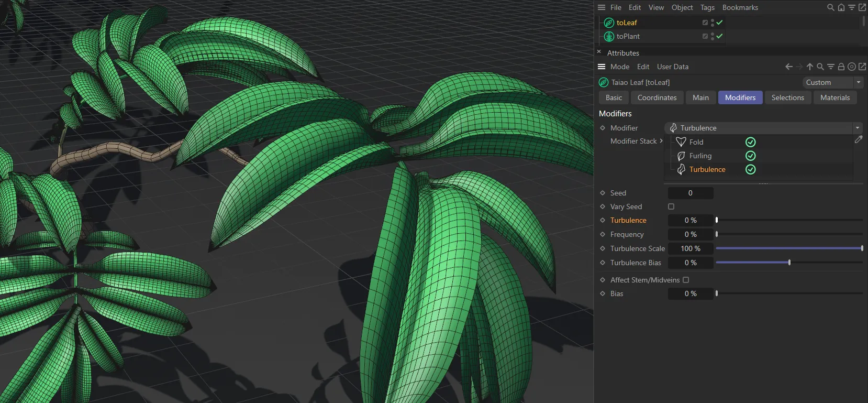Click Object Manager filter icon
This screenshot has width=868, height=403.
click(852, 7)
